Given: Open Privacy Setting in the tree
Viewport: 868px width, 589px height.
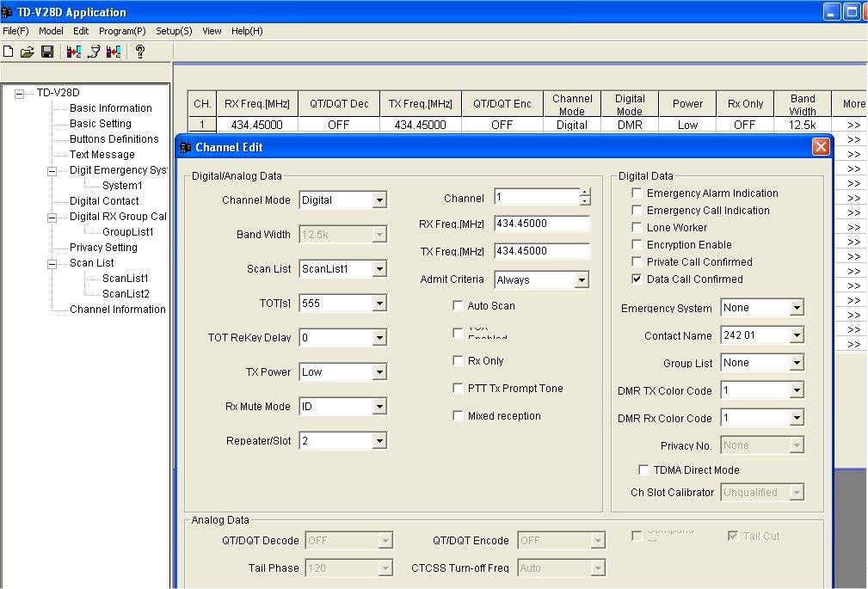Looking at the screenshot, I should coord(103,248).
